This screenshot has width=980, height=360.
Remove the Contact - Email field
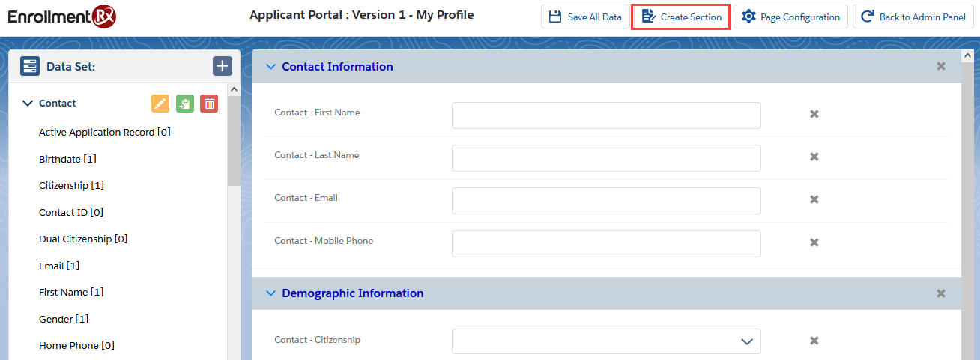814,199
